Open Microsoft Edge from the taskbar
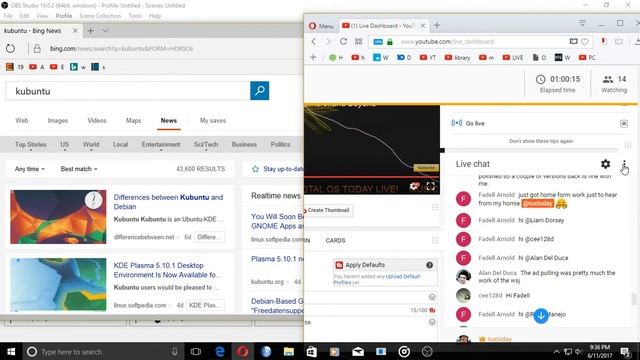This screenshot has width=640, height=360. point(220,351)
